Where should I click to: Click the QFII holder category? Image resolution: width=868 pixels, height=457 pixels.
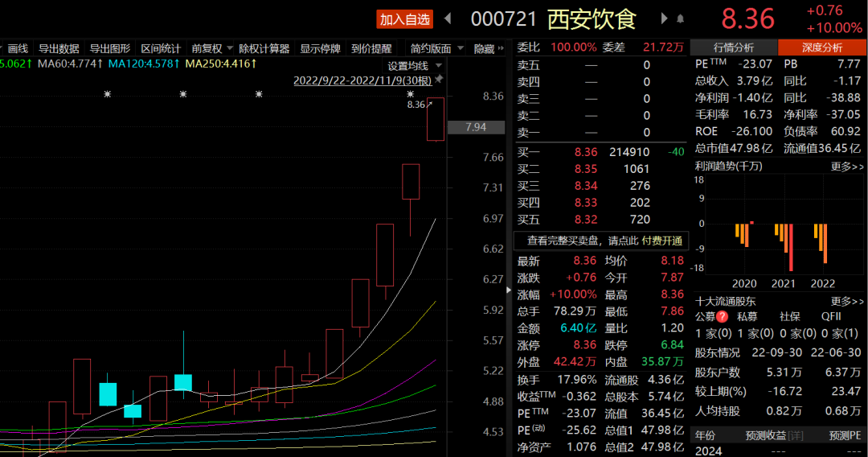click(831, 316)
